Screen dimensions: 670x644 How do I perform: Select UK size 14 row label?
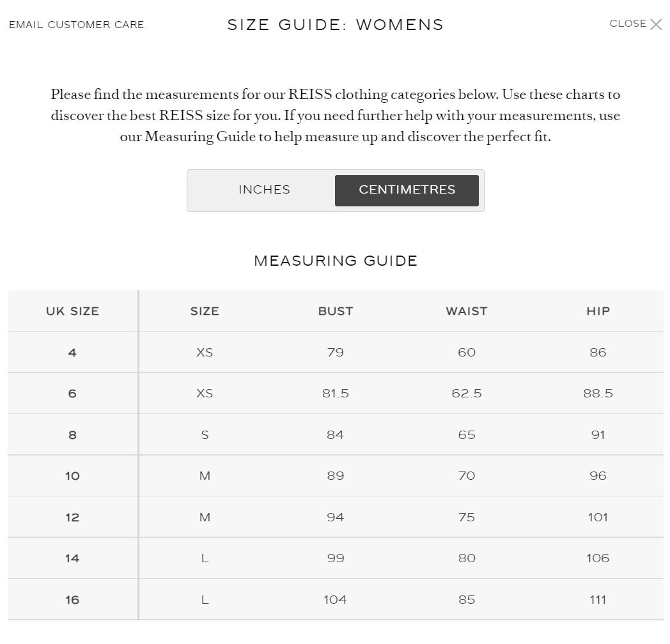[x=72, y=558]
